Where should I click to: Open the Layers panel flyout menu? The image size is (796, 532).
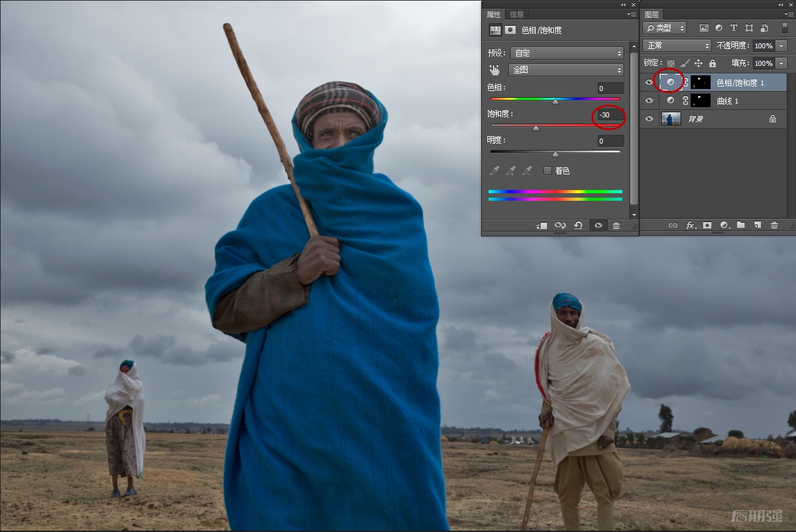coord(789,14)
